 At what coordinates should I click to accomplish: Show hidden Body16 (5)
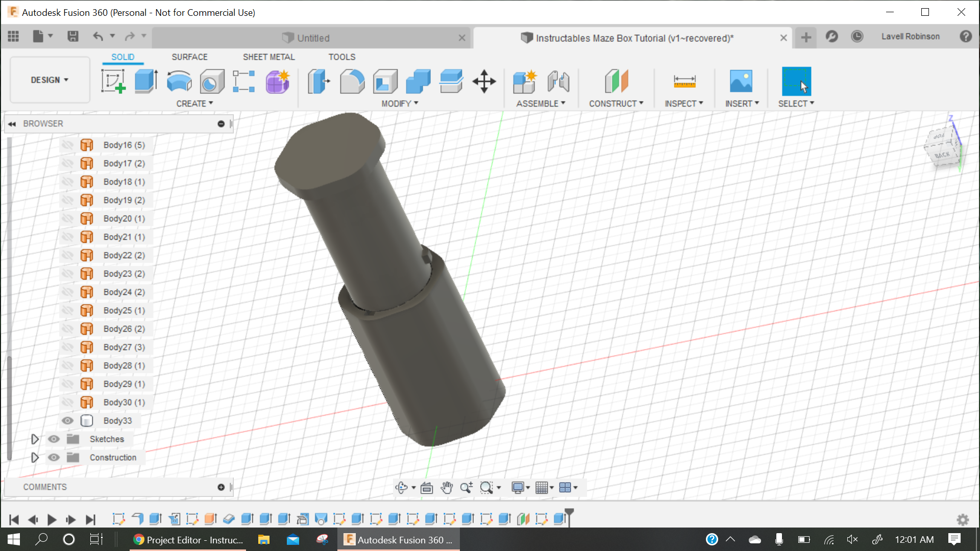click(67, 145)
